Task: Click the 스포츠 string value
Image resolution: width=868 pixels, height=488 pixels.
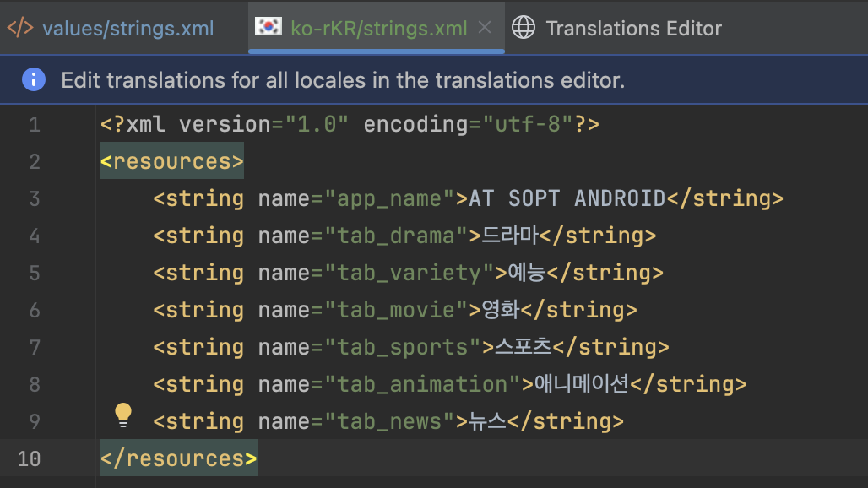Action: click(x=524, y=347)
